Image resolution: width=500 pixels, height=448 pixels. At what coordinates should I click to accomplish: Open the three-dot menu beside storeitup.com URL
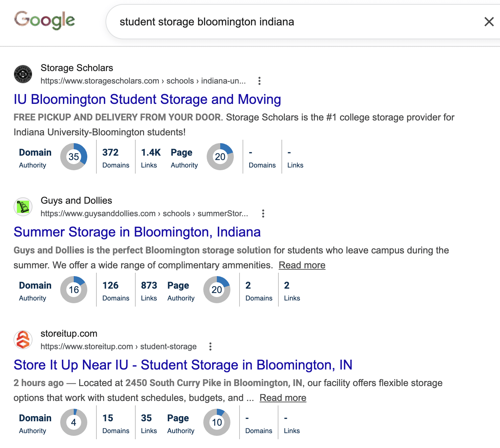click(210, 346)
